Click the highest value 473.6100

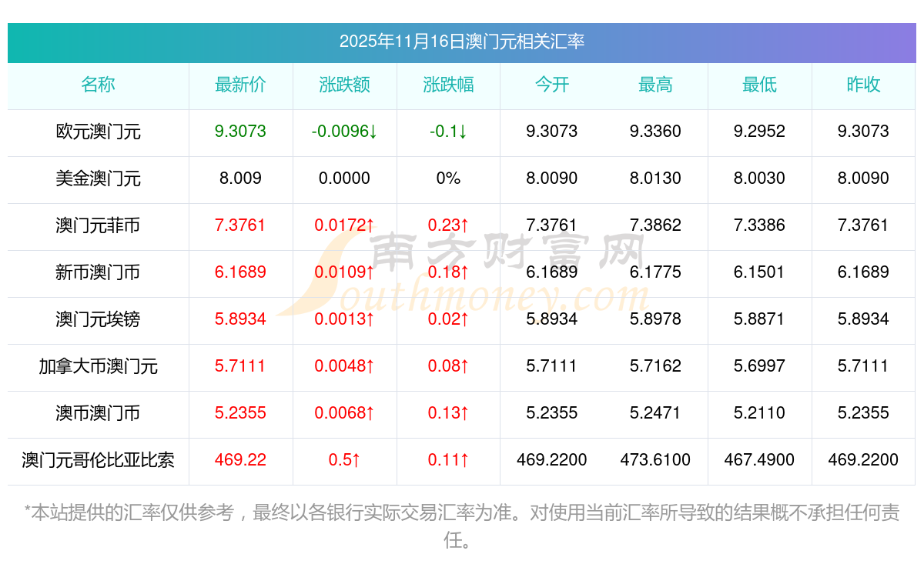[x=655, y=460]
